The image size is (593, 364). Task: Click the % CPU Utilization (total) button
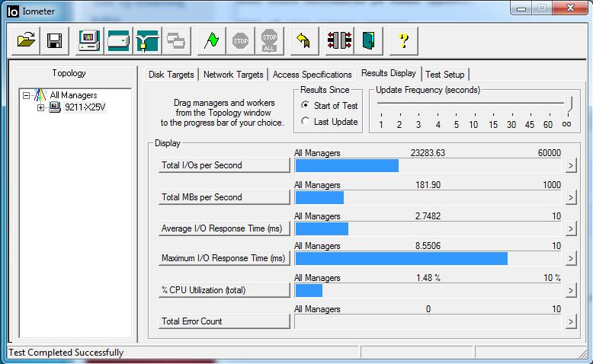coord(224,290)
